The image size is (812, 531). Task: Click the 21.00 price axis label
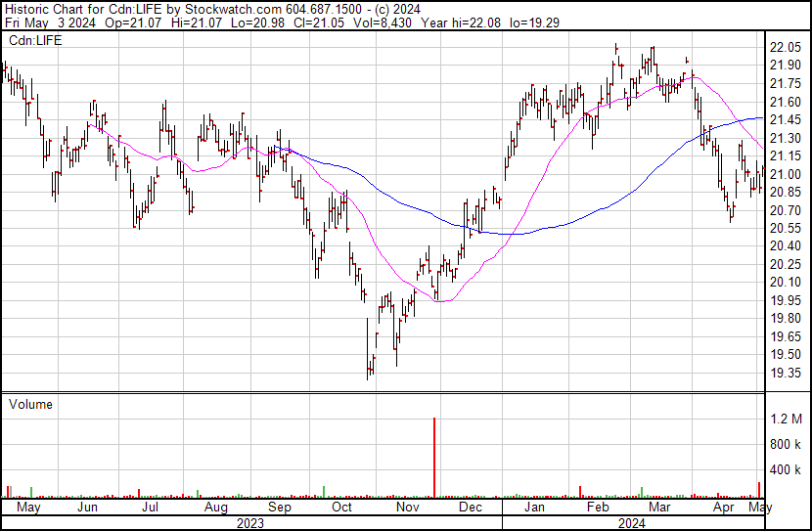click(x=786, y=174)
